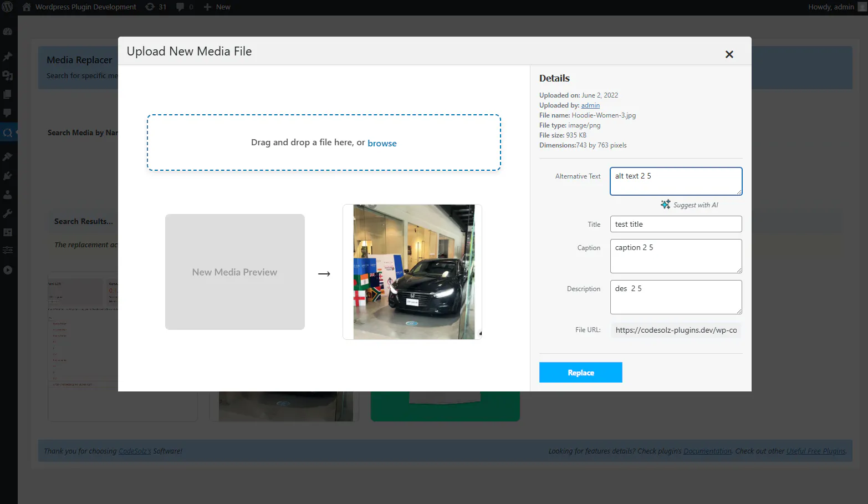Open Useful Free Plugins footer link

pos(816,451)
